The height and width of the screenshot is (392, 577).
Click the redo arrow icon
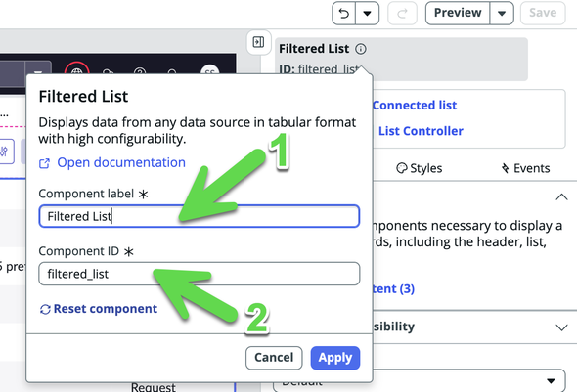tap(402, 14)
